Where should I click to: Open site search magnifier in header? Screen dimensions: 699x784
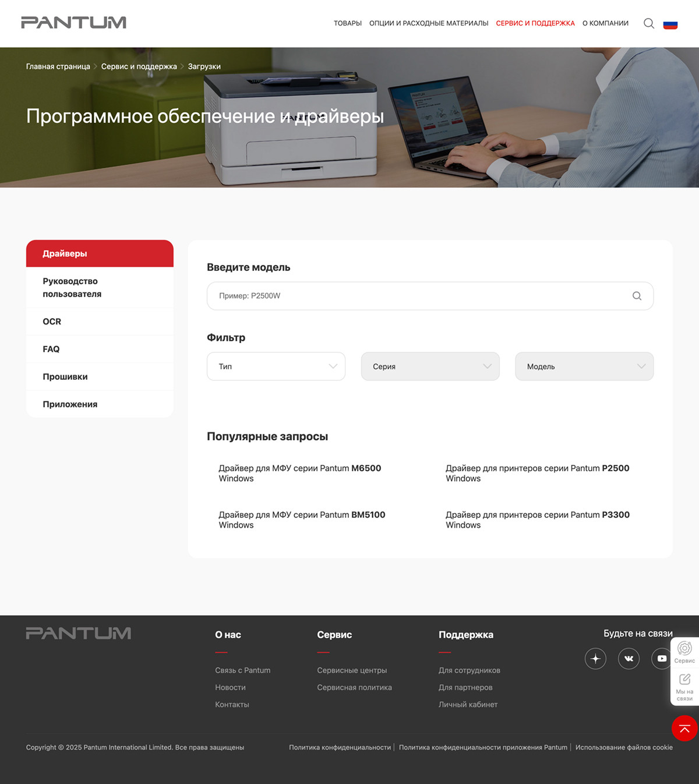[x=649, y=23]
